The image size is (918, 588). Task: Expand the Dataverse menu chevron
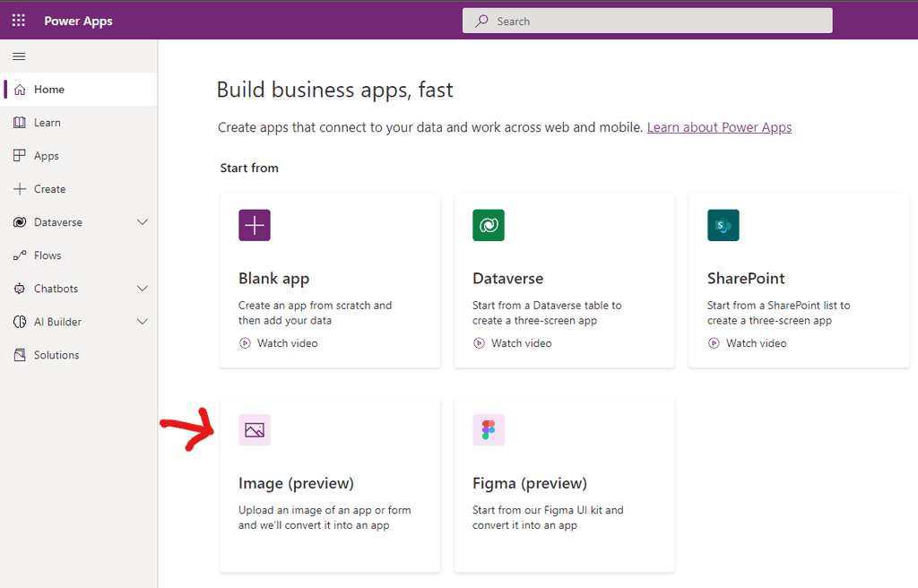click(x=143, y=222)
